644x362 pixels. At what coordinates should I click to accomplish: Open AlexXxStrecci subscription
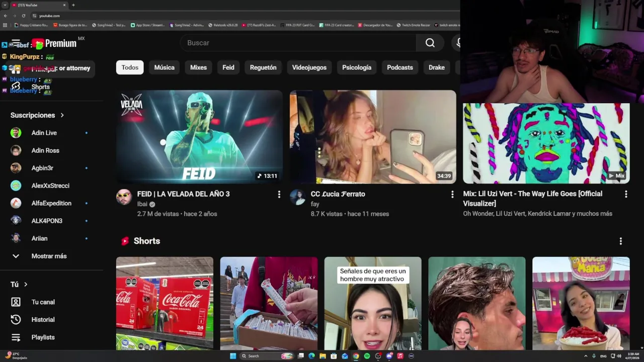point(50,186)
